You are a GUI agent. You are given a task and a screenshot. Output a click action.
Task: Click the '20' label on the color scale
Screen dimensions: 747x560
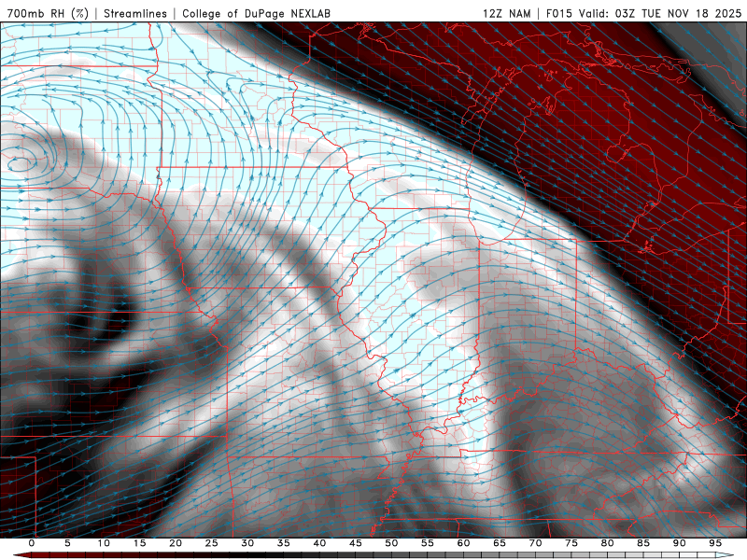176,543
